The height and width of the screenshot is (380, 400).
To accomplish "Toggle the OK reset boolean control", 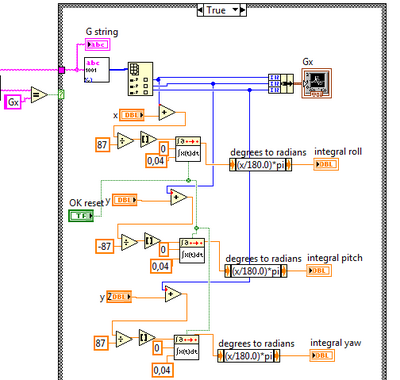I will click(81, 216).
